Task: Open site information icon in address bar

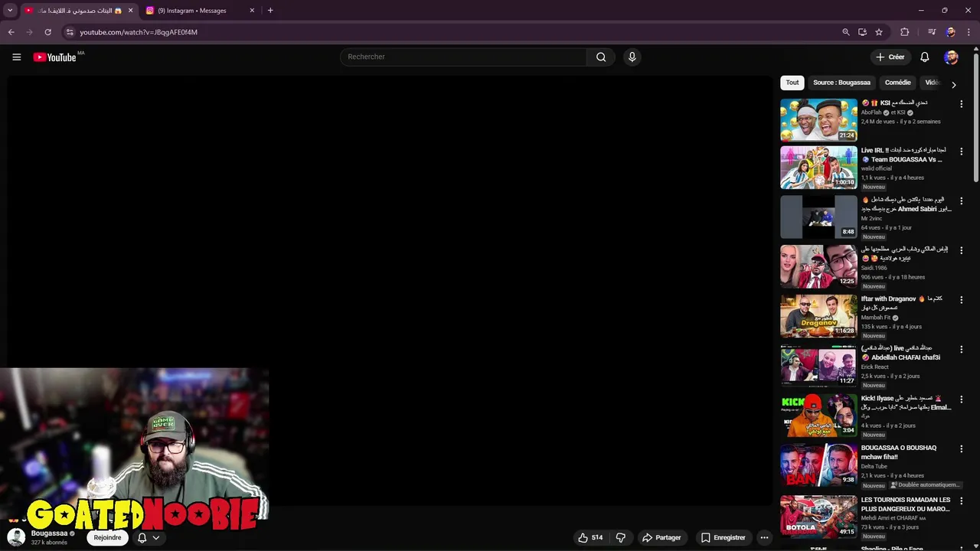Action: tap(70, 32)
